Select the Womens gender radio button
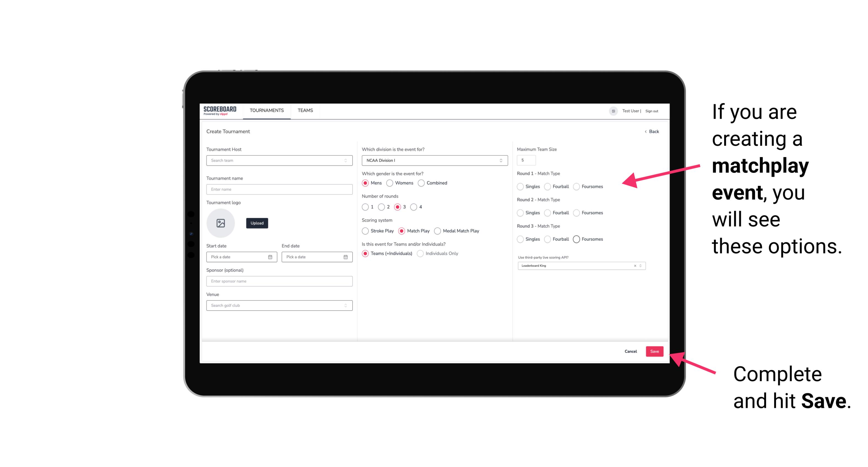The width and height of the screenshot is (868, 467). tap(390, 183)
